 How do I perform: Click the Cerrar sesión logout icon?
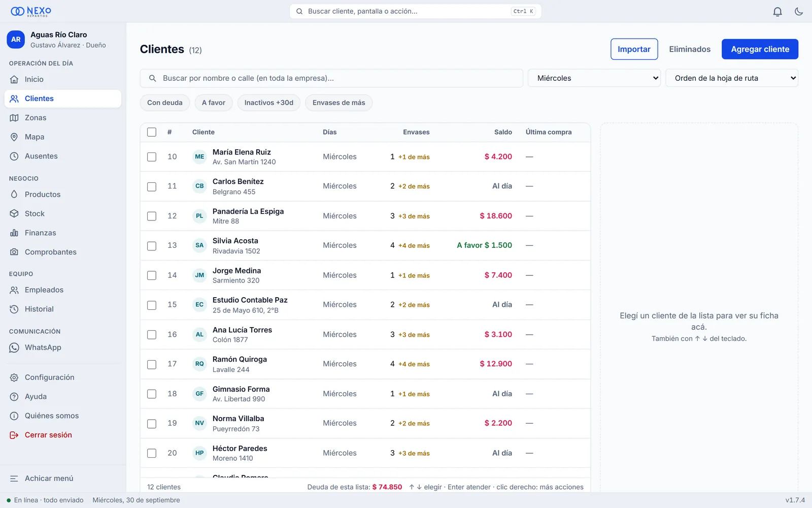pos(14,435)
